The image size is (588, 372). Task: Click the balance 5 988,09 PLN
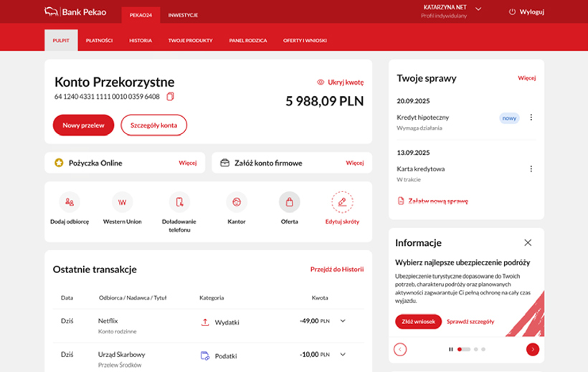[324, 101]
